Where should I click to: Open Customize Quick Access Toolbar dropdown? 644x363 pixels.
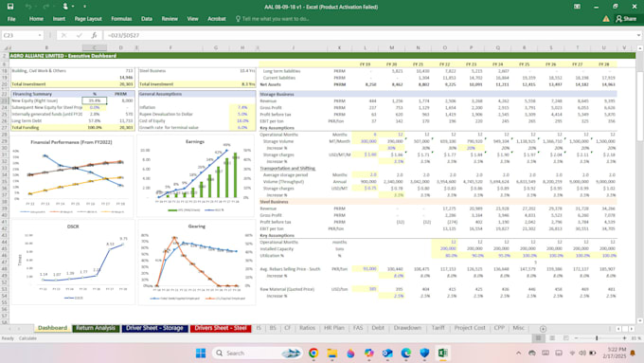tap(84, 7)
